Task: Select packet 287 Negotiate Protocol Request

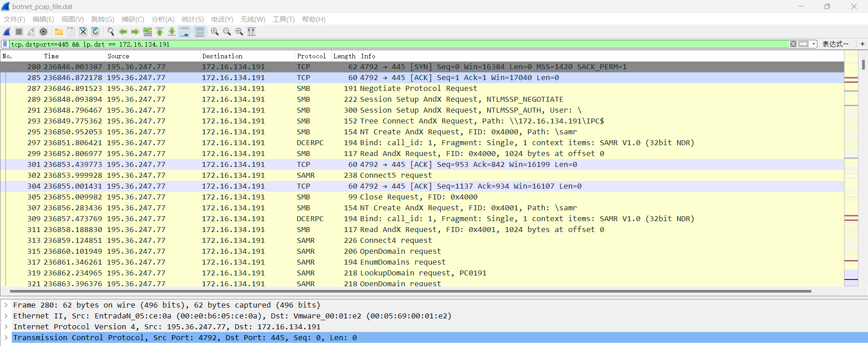Action: coord(422,89)
